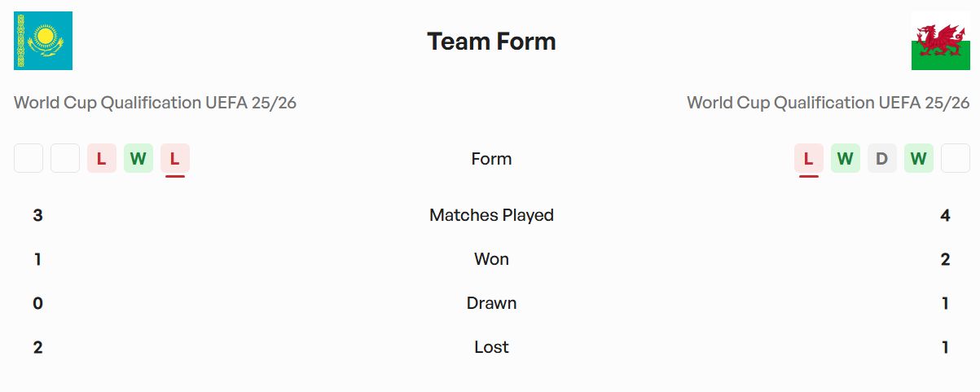Click Wales' grey D draw badge
Image resolution: width=980 pixels, height=392 pixels.
pyautogui.click(x=881, y=158)
